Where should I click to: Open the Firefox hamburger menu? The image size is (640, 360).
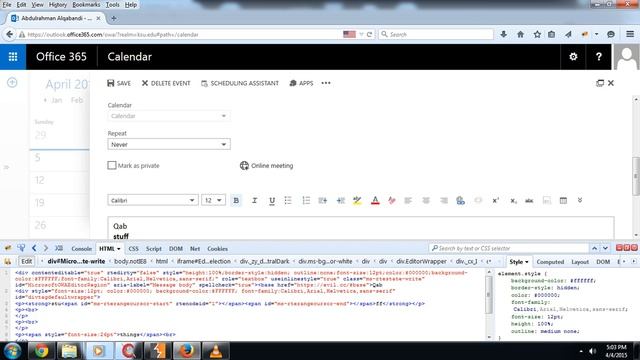click(x=630, y=34)
